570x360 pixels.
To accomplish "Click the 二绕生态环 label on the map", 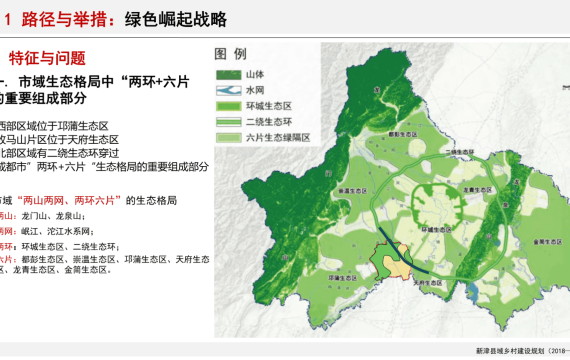I will coord(459,152).
